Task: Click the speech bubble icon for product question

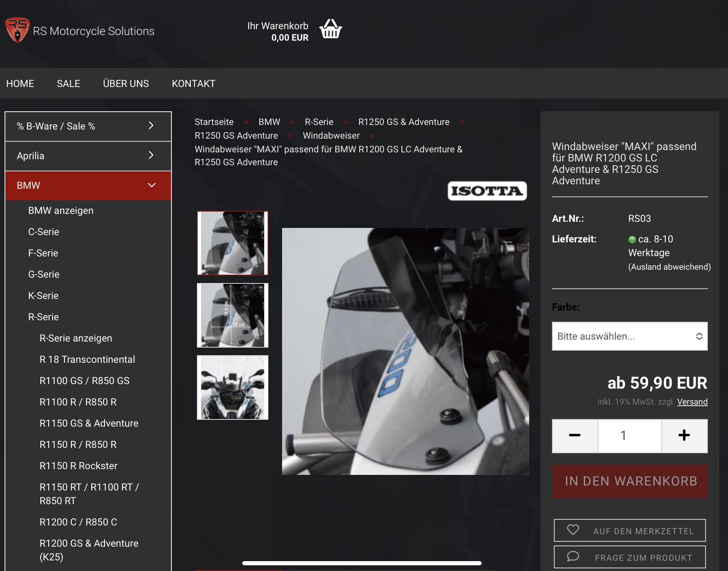Action: [573, 557]
